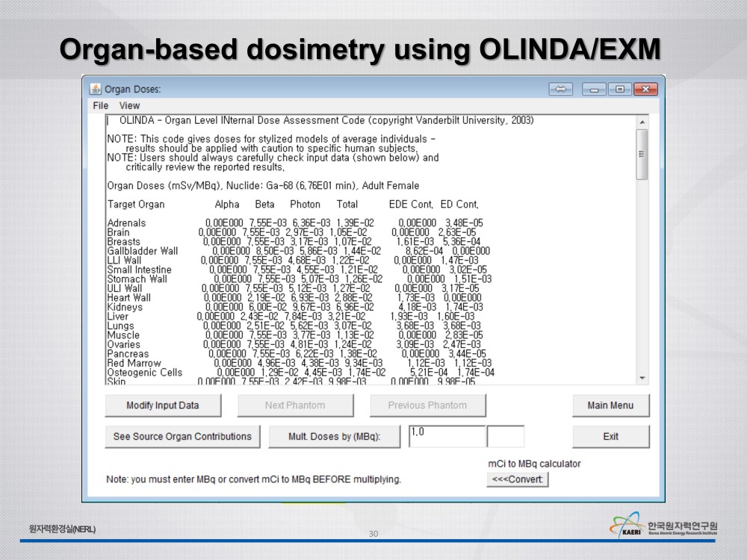The height and width of the screenshot is (560, 747).
Task: Click the Adrenals row label
Action: pos(126,223)
